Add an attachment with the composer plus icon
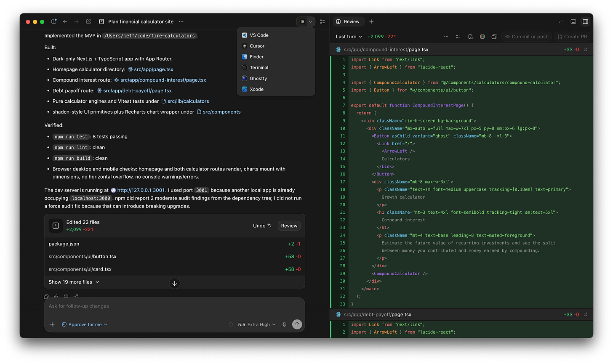Screen dimensions: 613x364 [52, 324]
